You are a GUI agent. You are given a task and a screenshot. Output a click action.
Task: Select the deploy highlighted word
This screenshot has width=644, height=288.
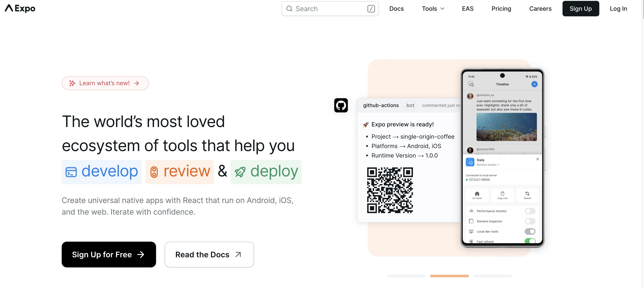[266, 172]
